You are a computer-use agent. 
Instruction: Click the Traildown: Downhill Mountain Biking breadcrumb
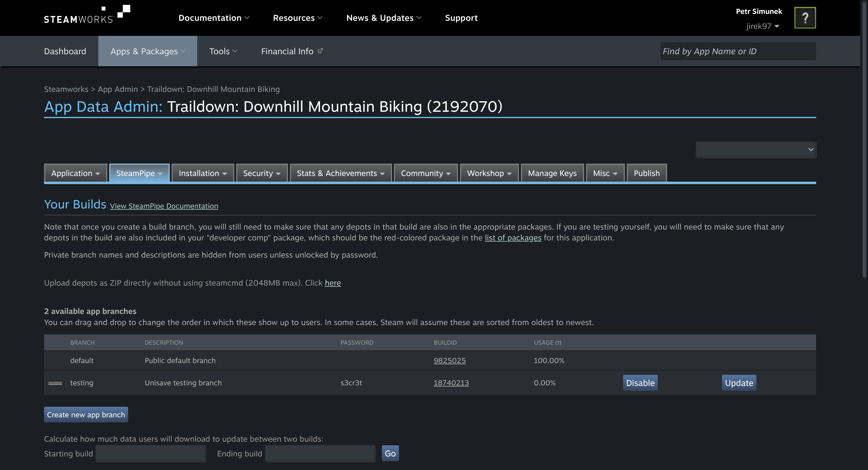213,89
